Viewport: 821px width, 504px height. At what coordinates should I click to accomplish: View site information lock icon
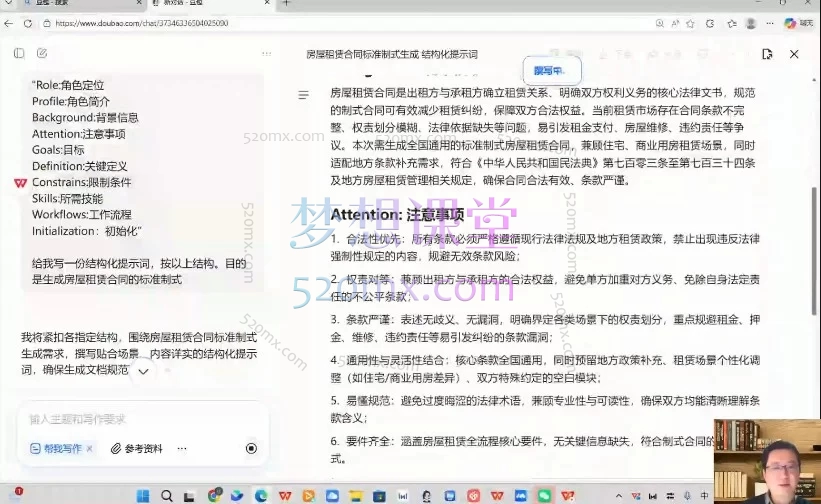[x=47, y=24]
